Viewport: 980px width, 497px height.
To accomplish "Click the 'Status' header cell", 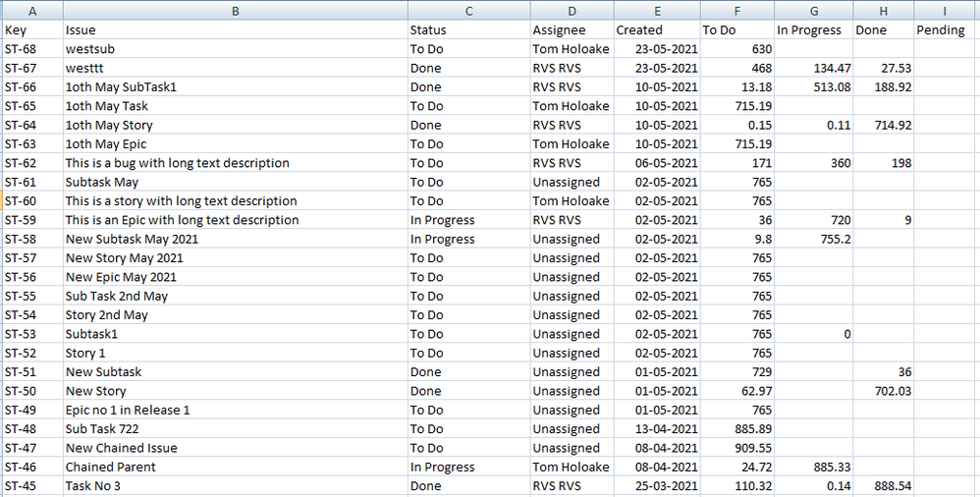I will [x=468, y=30].
